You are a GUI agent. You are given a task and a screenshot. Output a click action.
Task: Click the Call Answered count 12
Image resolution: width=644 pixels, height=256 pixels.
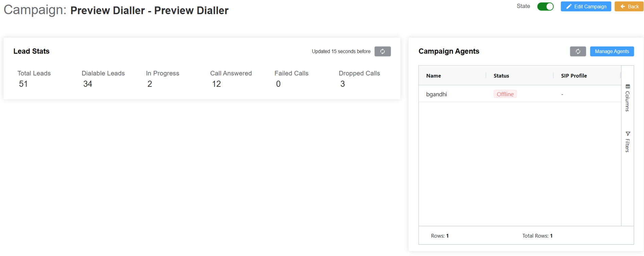point(216,84)
